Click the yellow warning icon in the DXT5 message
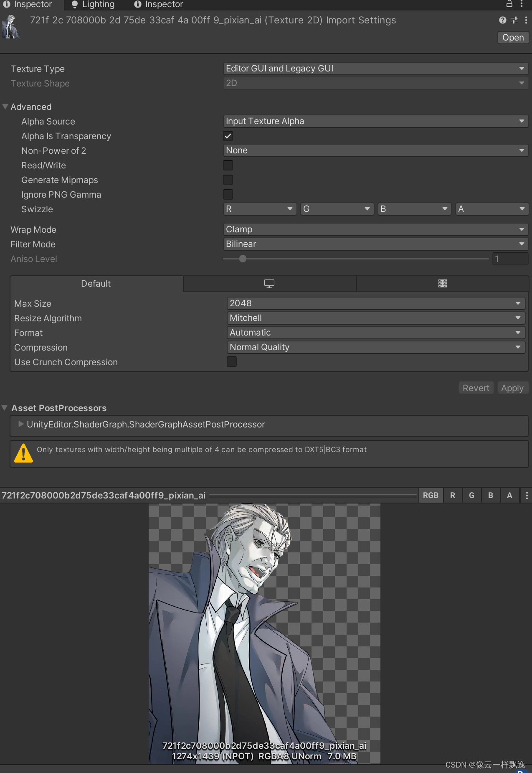Viewport: 532px width, 773px height. (23, 453)
